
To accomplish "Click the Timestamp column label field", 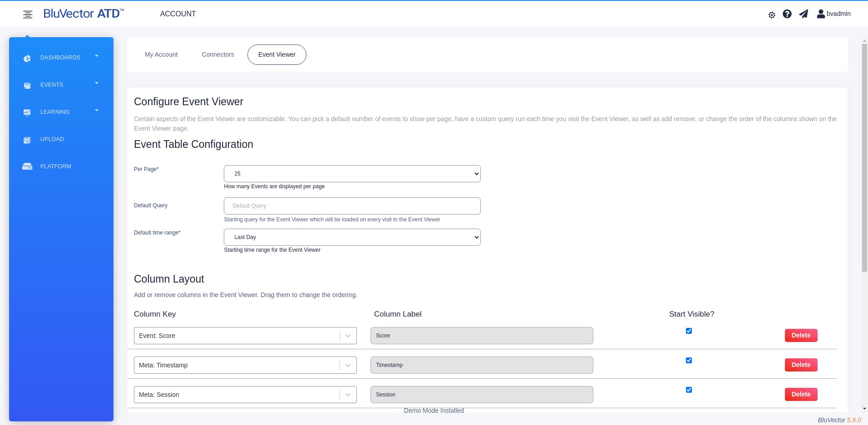I will click(x=482, y=365).
